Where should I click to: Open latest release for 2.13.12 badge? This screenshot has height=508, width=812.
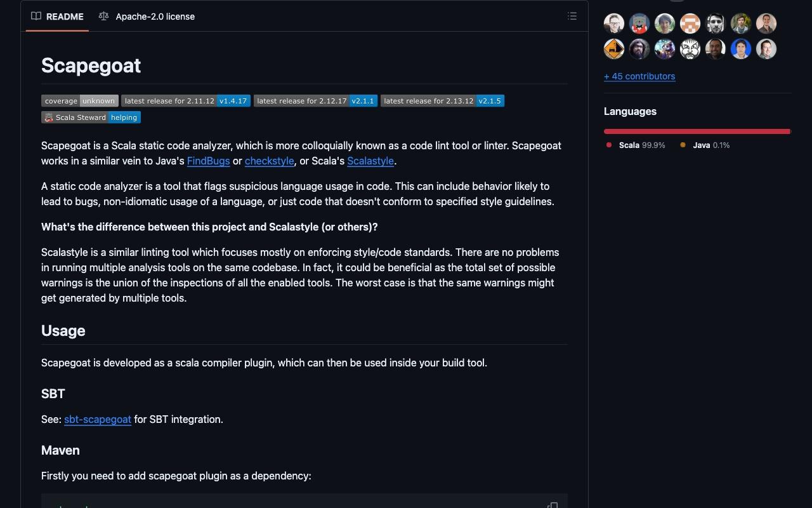coord(442,101)
